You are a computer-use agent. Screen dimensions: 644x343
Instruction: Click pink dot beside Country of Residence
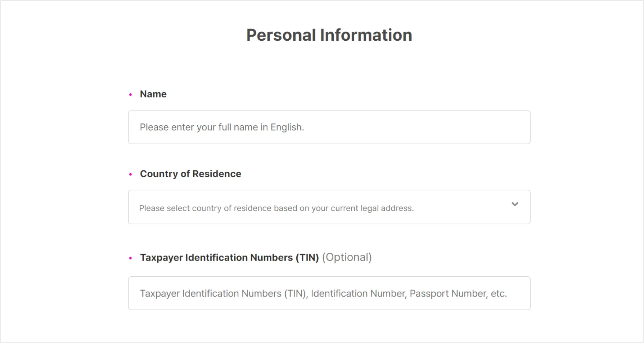pyautogui.click(x=131, y=174)
